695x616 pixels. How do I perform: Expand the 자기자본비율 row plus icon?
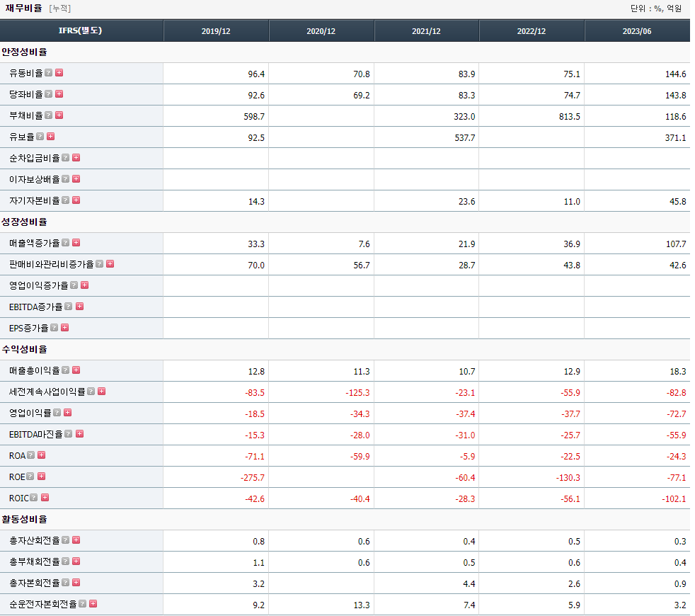coord(76,200)
